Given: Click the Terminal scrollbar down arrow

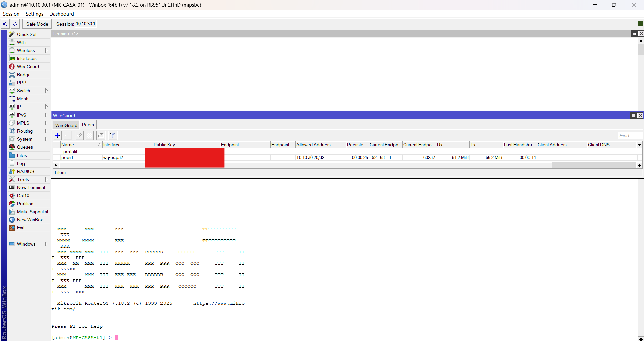Looking at the screenshot, I should (x=641, y=339).
